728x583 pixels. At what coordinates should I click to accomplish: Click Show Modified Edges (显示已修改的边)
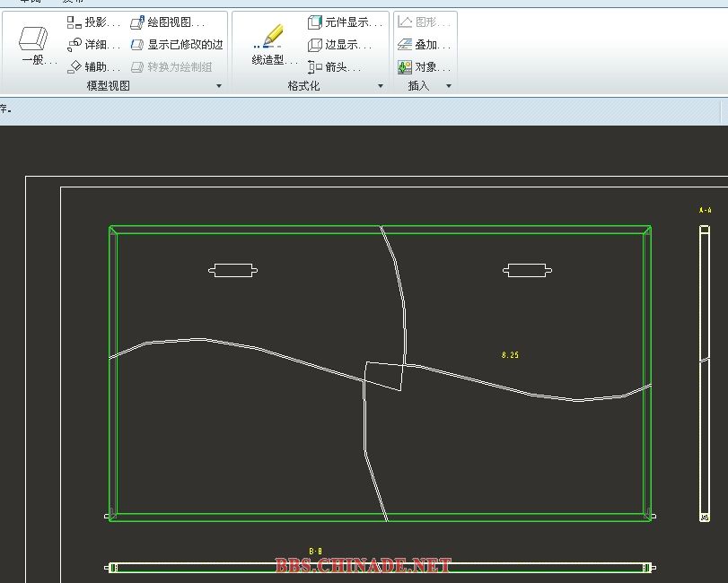177,45
